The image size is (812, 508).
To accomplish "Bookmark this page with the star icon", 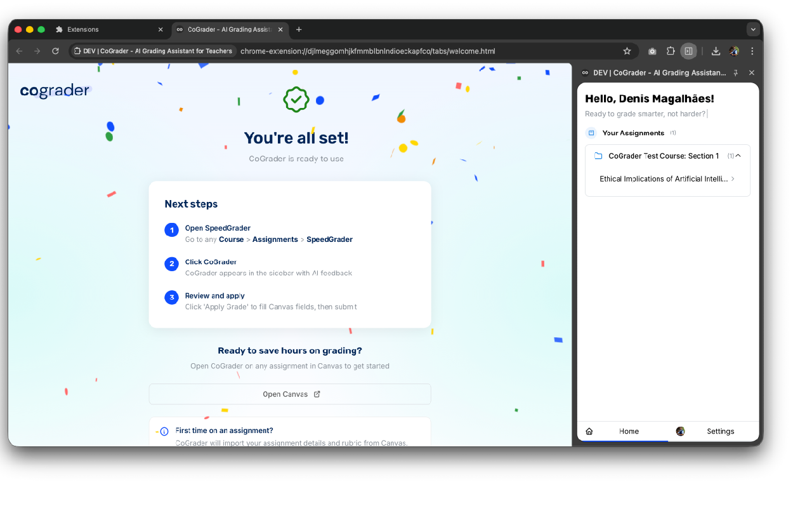I will click(627, 51).
